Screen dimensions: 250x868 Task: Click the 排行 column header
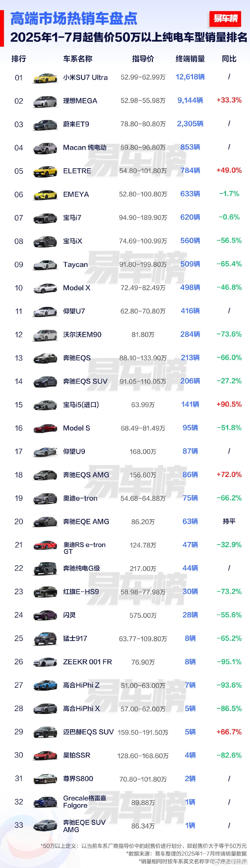click(19, 59)
